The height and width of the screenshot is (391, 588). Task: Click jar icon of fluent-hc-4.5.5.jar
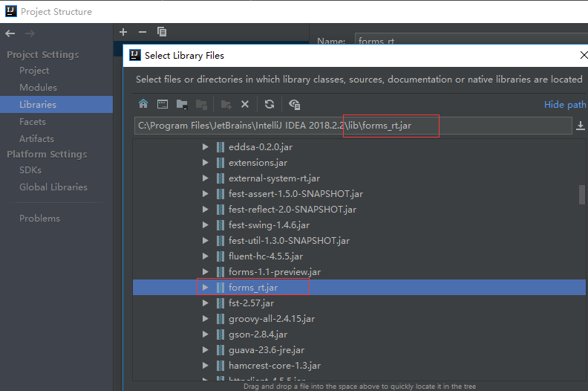point(220,256)
